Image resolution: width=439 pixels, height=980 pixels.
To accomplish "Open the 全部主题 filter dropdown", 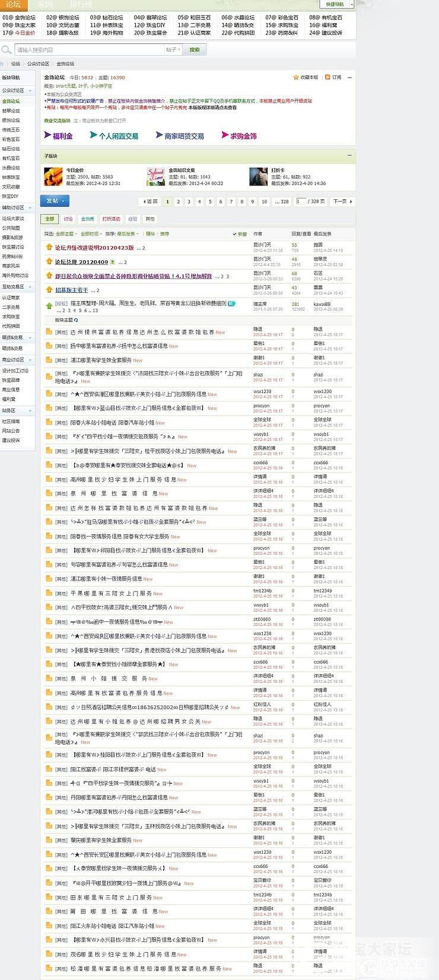I will click(x=66, y=234).
